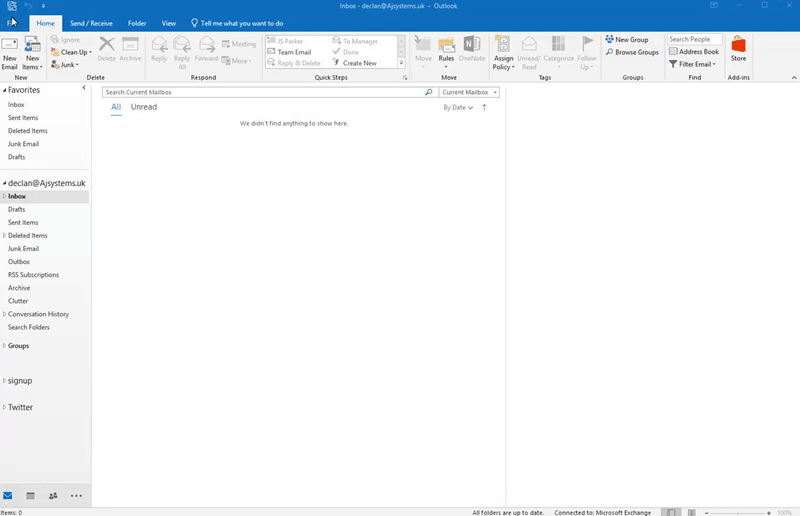Image resolution: width=800 pixels, height=516 pixels.
Task: Click Browse Groups button
Action: (632, 52)
